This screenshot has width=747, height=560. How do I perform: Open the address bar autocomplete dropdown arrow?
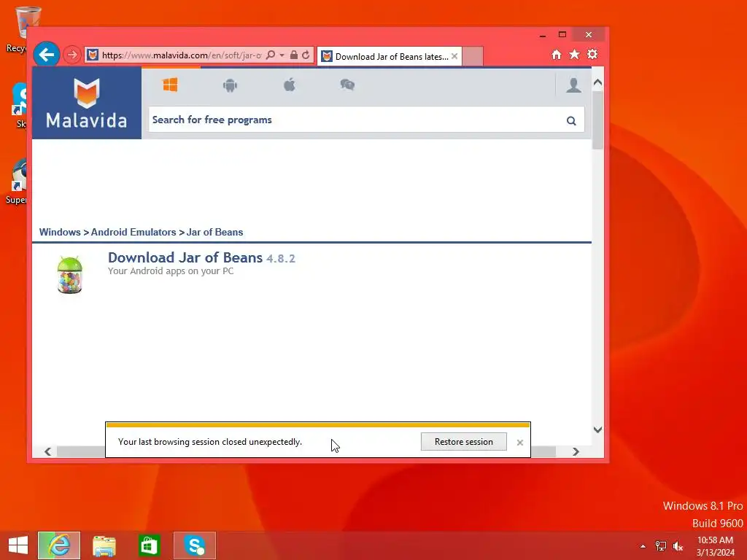pyautogui.click(x=282, y=55)
